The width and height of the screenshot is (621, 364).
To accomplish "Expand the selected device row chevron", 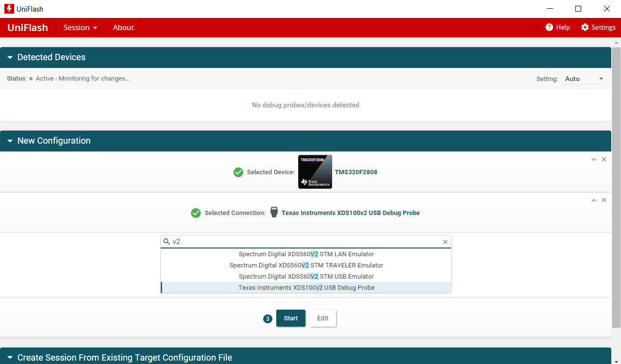I will (x=593, y=159).
